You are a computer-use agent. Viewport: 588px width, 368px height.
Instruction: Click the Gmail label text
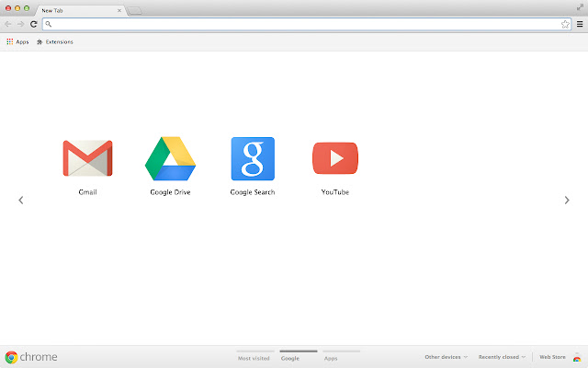(88, 192)
